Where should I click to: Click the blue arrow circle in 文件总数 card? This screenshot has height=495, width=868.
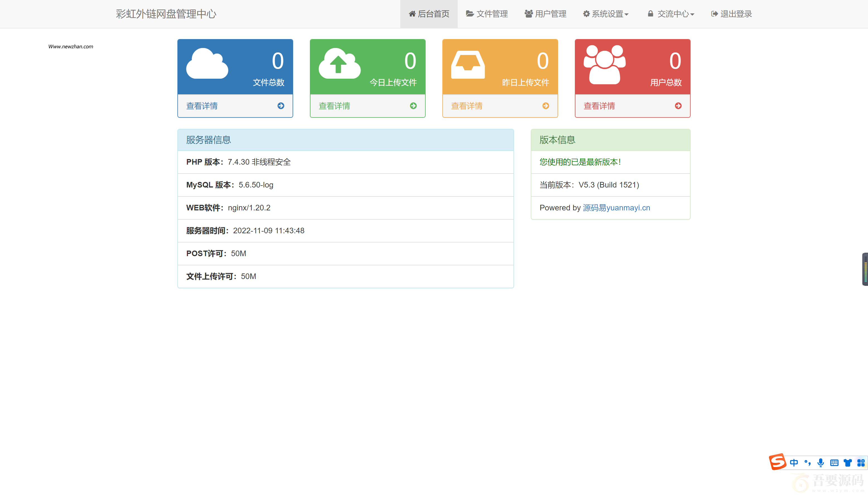[x=281, y=106]
